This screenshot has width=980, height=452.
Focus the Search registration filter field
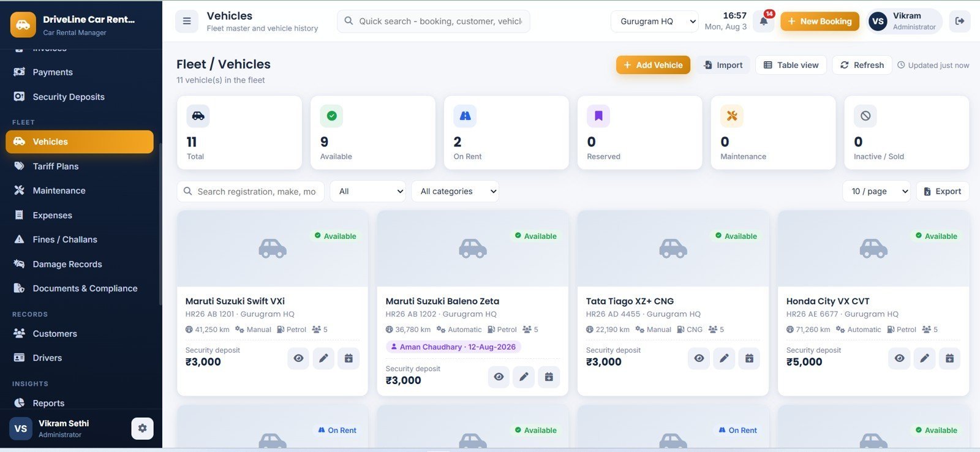[x=251, y=191]
